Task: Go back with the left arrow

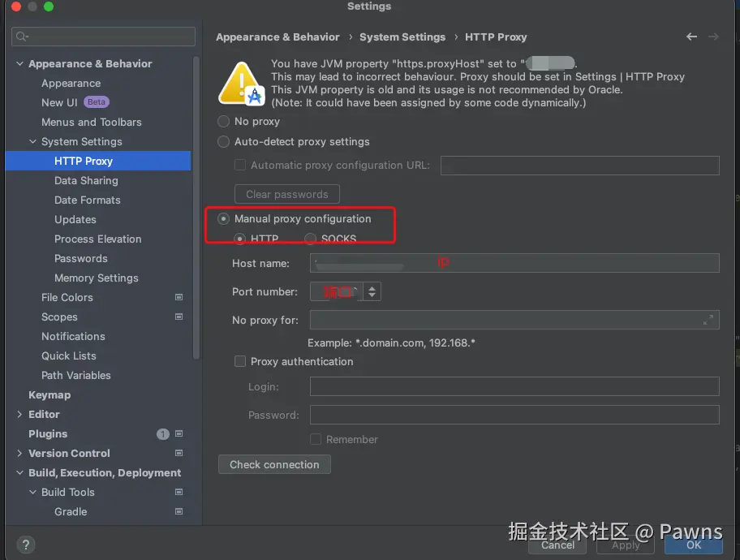Action: [x=691, y=37]
